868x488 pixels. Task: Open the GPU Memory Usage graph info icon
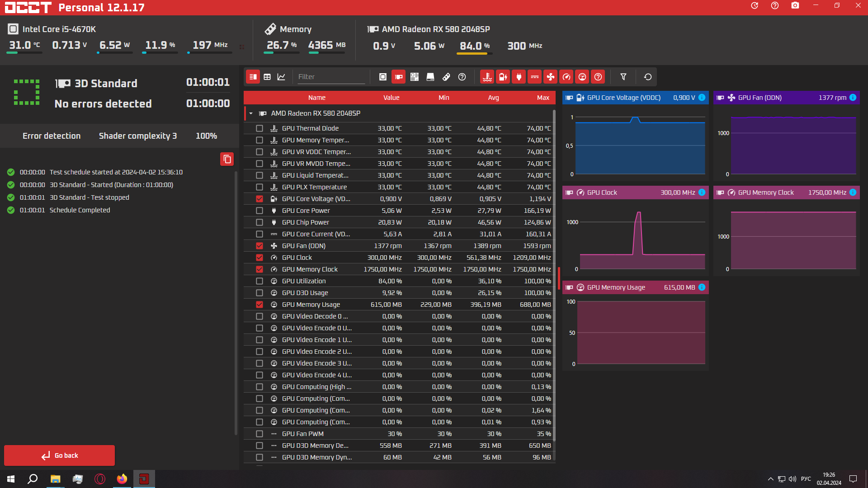702,287
